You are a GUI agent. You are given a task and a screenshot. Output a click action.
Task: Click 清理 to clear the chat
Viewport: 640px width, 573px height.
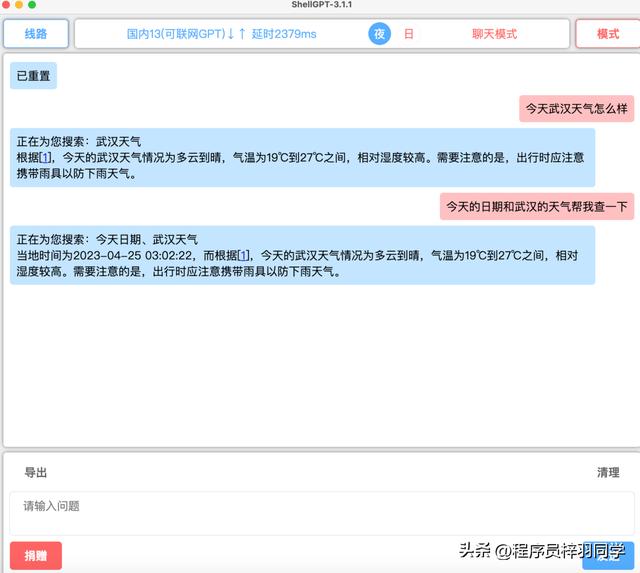(x=607, y=473)
